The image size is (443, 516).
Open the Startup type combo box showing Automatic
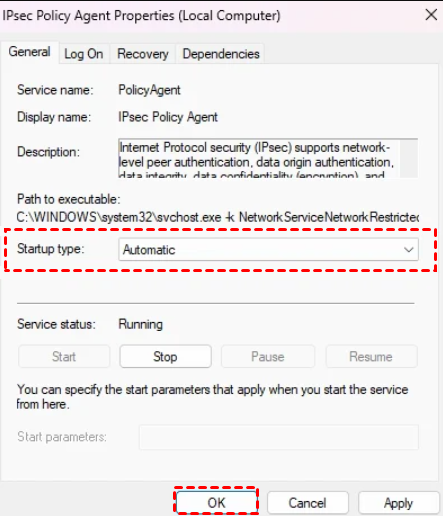click(268, 249)
